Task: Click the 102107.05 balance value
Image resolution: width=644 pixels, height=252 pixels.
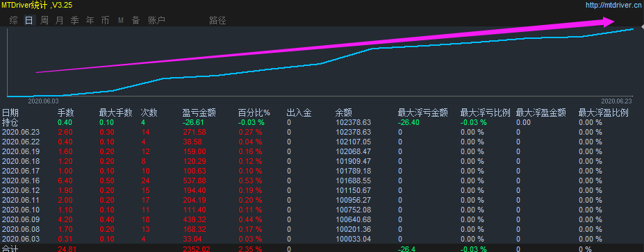Action: tap(353, 142)
